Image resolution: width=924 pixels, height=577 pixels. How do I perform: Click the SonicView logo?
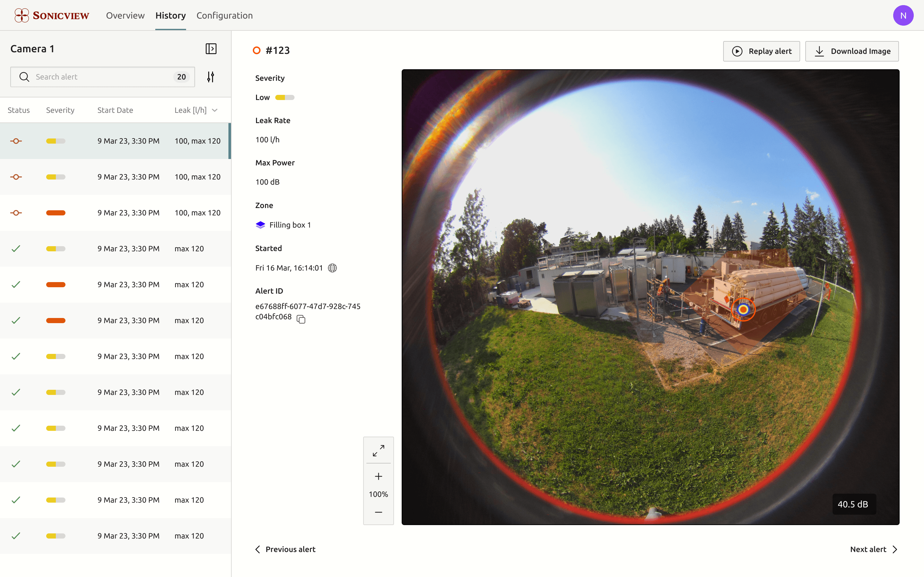(52, 15)
